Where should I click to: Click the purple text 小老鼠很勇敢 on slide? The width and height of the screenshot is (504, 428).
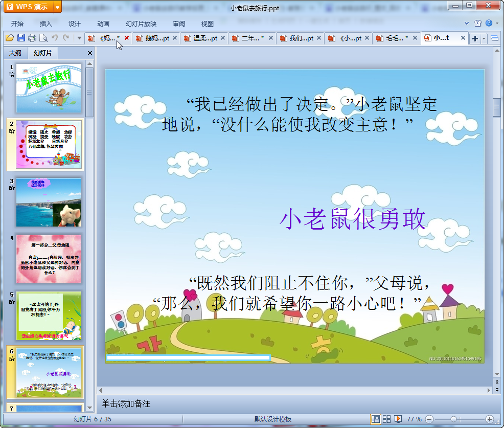353,219
